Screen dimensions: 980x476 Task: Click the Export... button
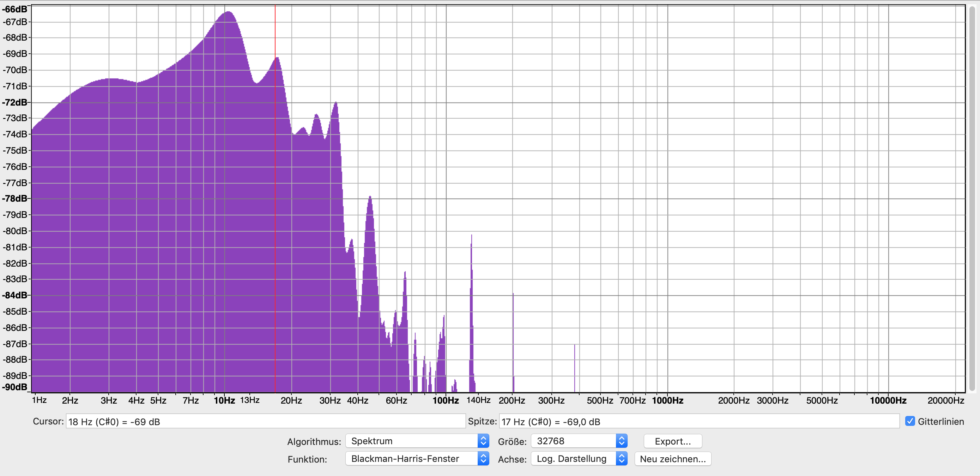click(x=673, y=441)
